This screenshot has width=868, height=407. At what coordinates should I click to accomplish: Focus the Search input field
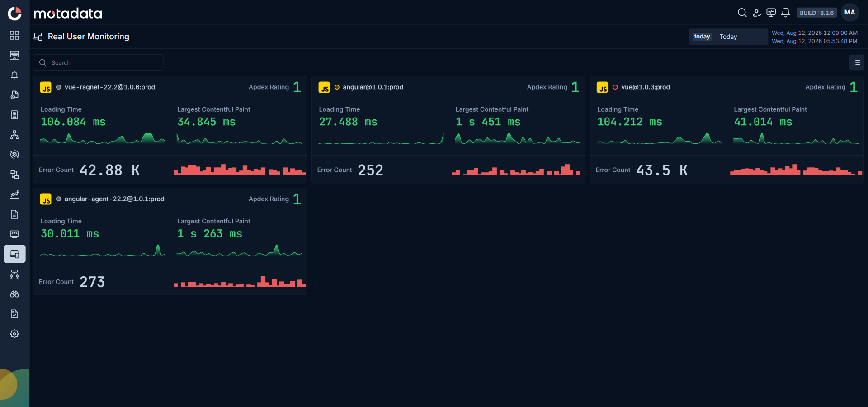tap(98, 62)
